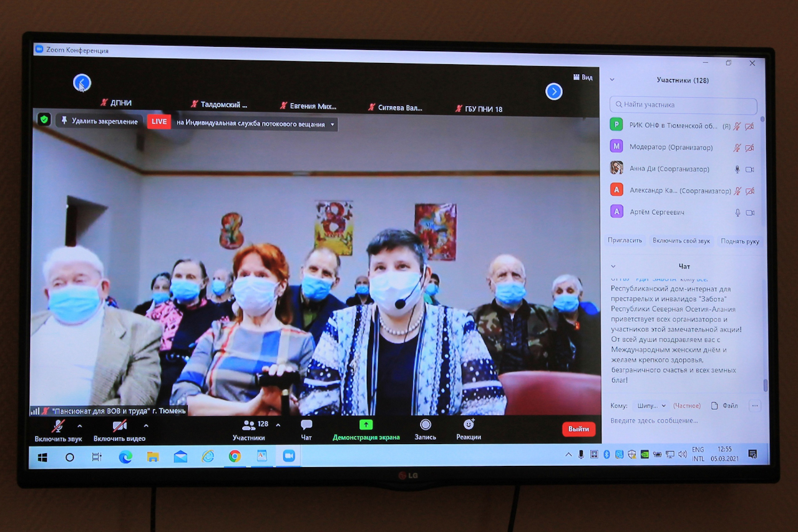Open Internet Explorer from the taskbar
Screen dimensions: 798x532
[208, 457]
